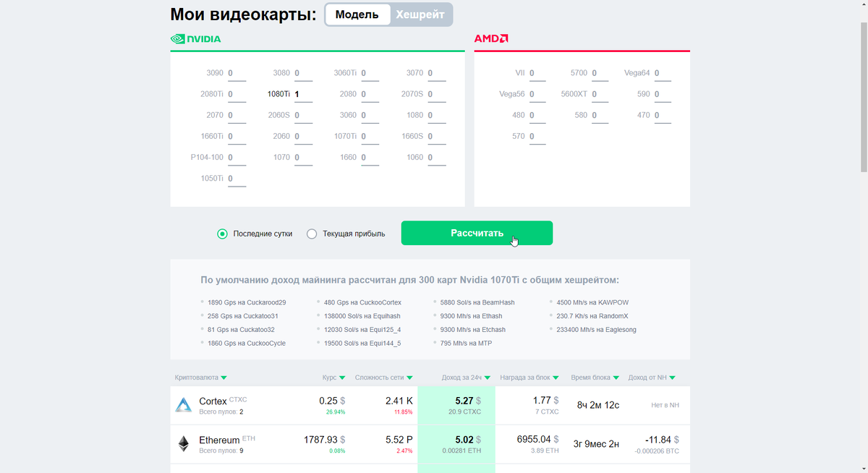The image size is (868, 473).
Task: Click the AMD 580 quantity field
Action: pos(600,115)
